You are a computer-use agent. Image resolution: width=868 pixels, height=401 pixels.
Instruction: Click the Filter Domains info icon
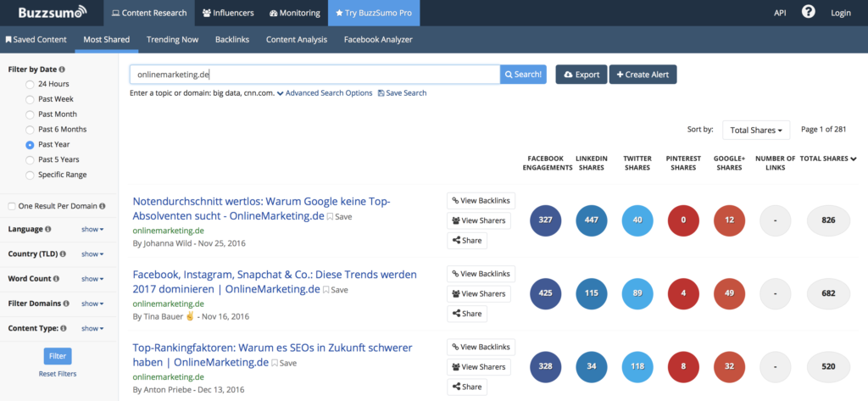pyautogui.click(x=66, y=304)
